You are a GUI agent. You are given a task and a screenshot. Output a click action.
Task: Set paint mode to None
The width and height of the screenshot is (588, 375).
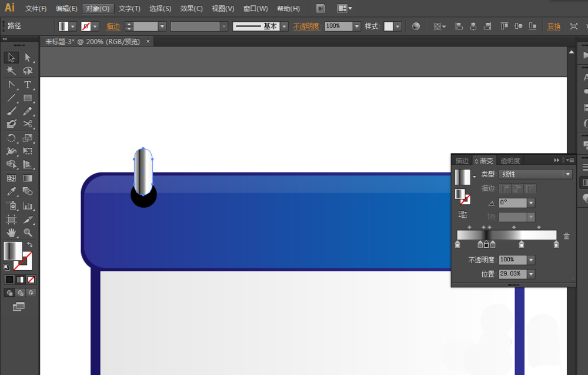pyautogui.click(x=31, y=279)
